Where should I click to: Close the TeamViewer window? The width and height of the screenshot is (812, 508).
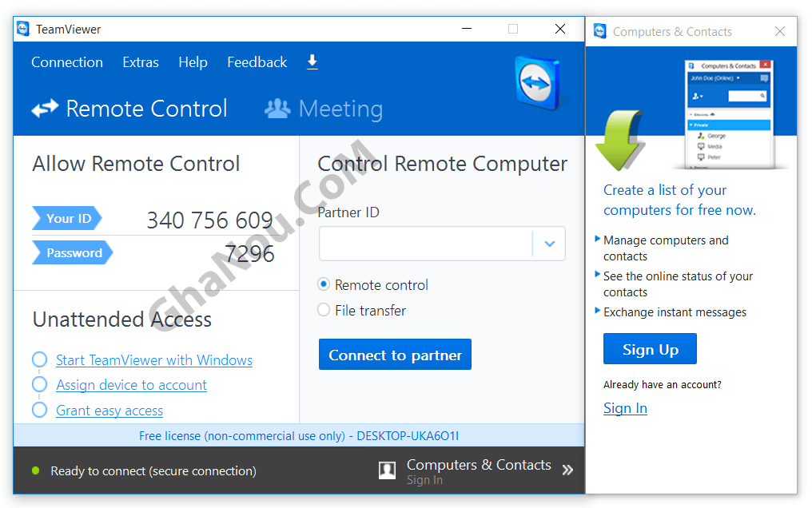pos(559,29)
